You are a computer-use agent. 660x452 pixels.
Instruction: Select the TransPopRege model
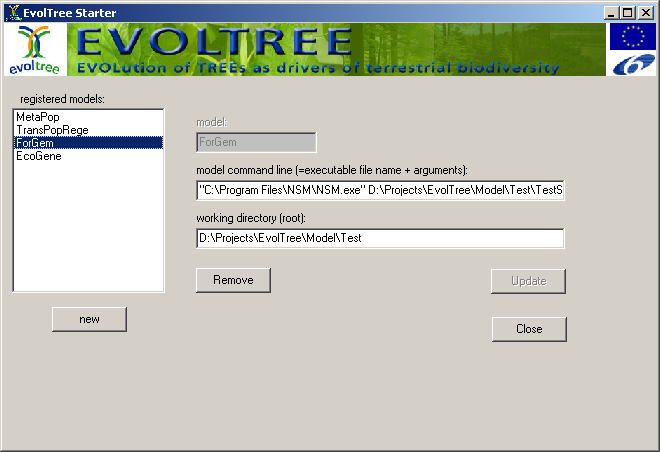[51, 130]
